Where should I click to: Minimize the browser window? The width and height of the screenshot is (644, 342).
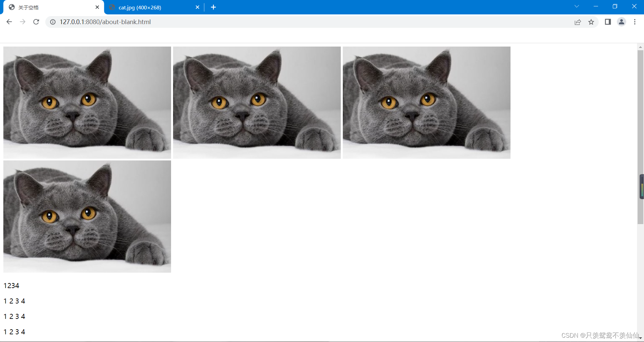tap(596, 6)
